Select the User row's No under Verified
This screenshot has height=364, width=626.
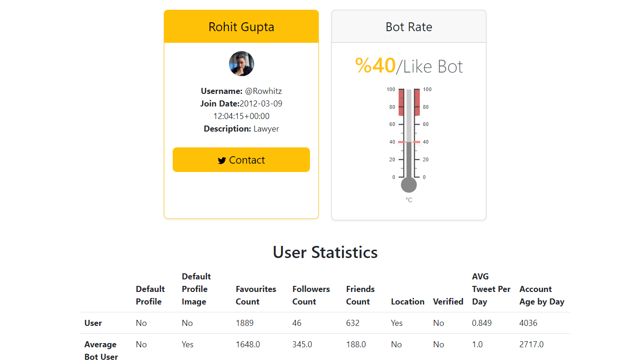click(438, 323)
